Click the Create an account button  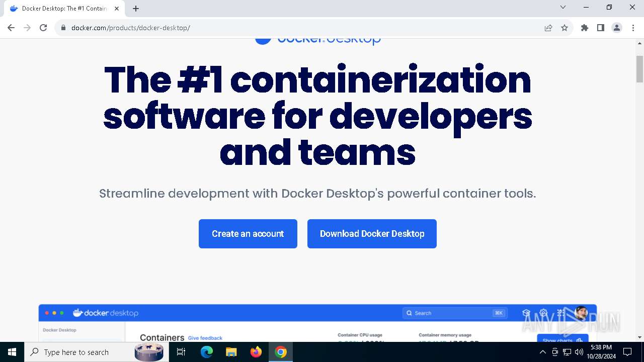tap(248, 234)
